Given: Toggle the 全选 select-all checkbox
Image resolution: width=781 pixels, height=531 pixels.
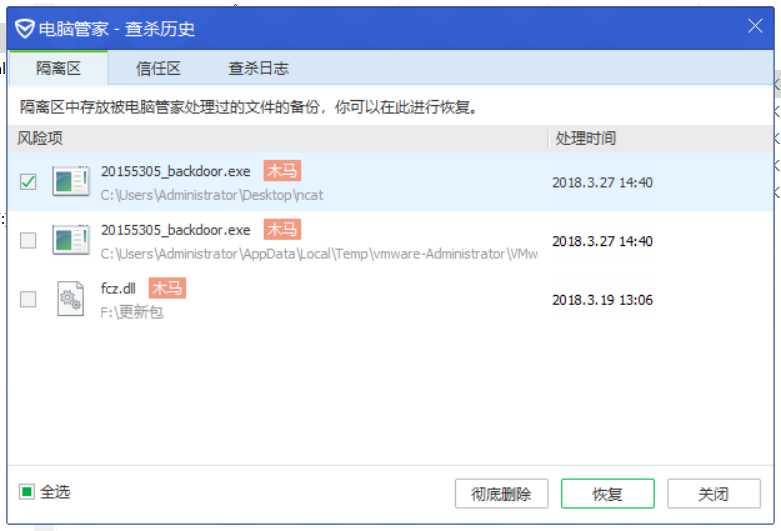Looking at the screenshot, I should point(26,492).
